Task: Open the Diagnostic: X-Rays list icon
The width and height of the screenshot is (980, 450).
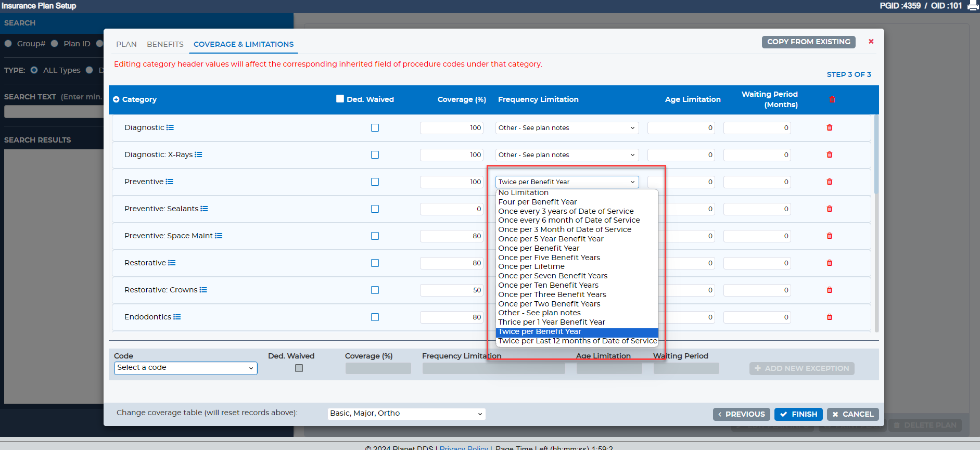Action: point(198,155)
